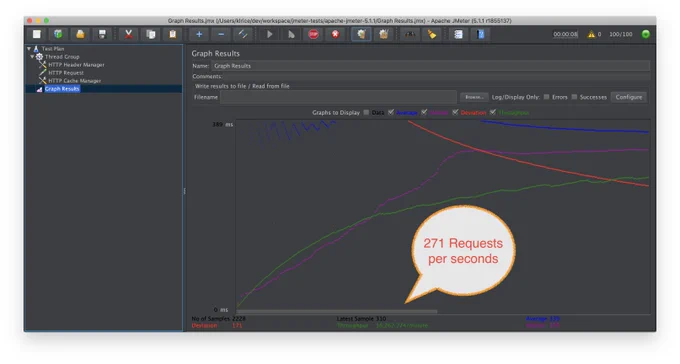
Task: Click the 100/100 active threads counter
Action: [621, 34]
